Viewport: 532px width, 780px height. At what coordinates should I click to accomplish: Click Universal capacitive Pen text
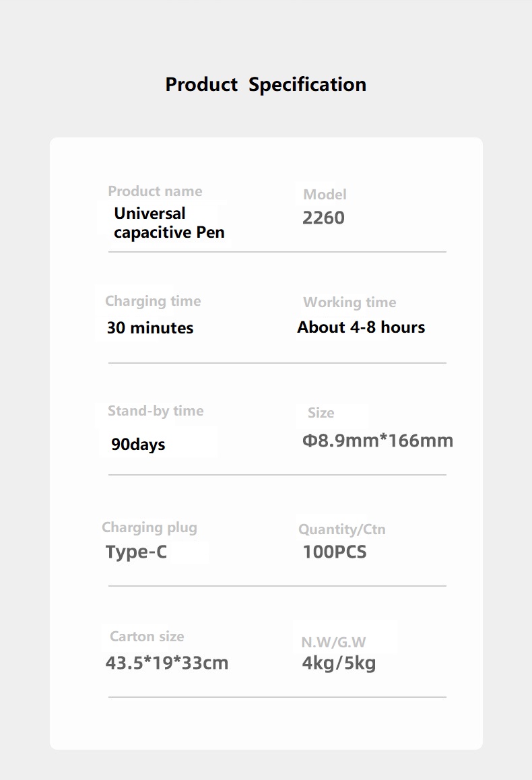tap(169, 223)
